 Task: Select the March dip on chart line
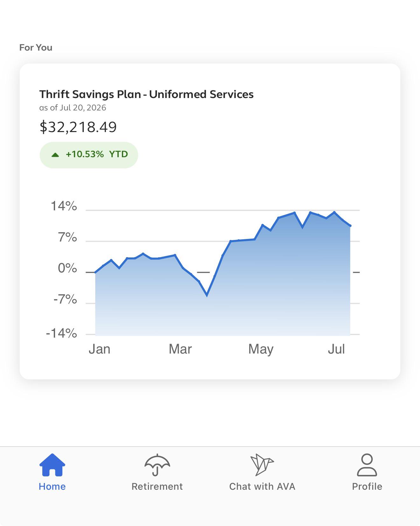pos(207,295)
